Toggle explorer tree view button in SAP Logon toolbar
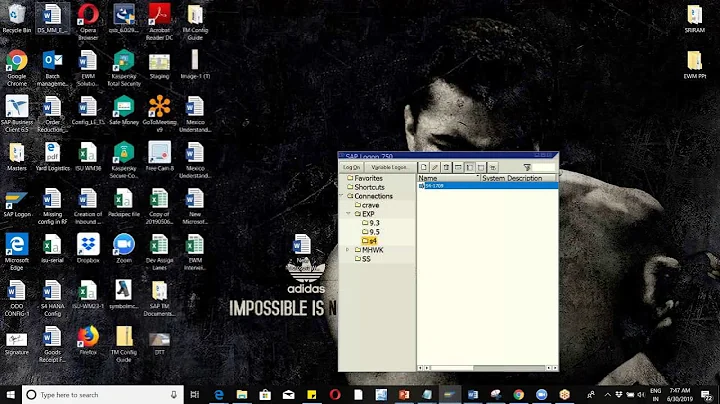 (x=469, y=168)
